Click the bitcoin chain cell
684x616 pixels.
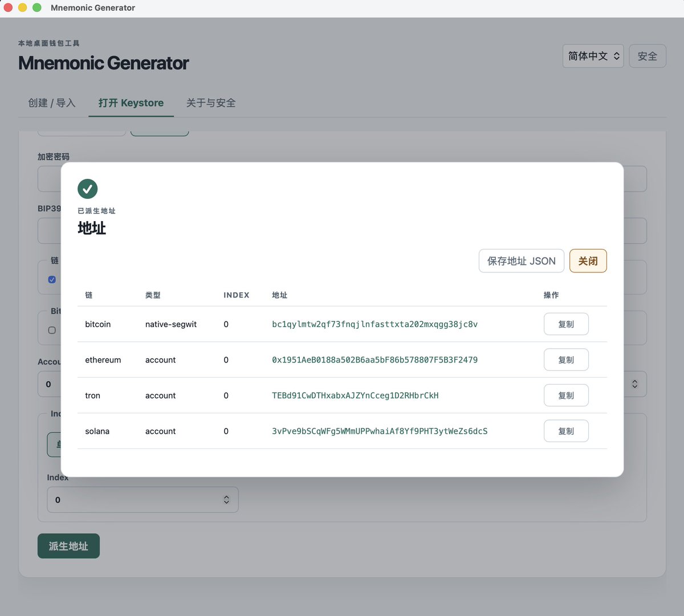(x=98, y=324)
